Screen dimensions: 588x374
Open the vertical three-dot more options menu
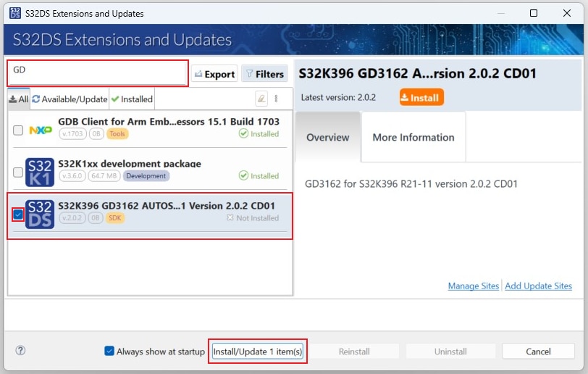coord(276,99)
